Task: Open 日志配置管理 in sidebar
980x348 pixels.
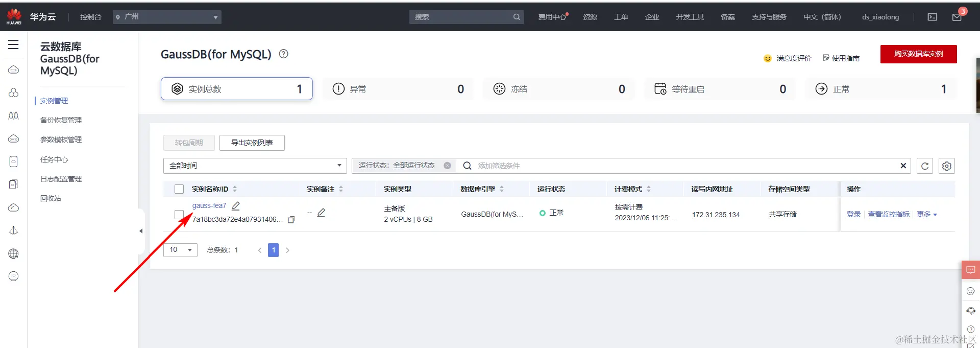Action: pos(61,179)
